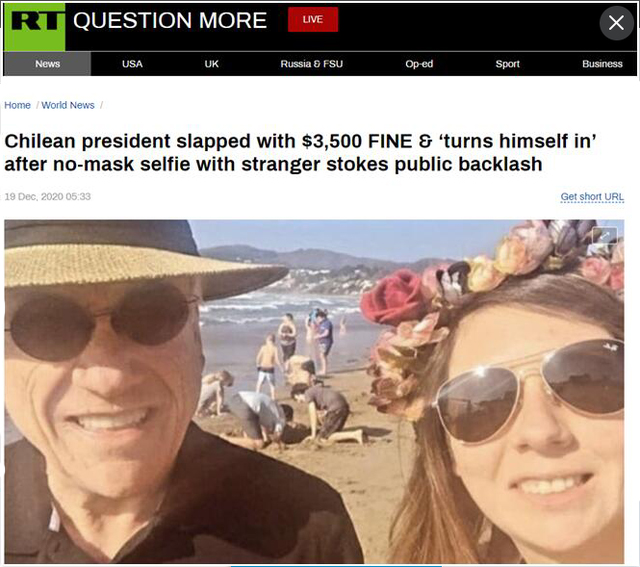Viewport: 640px width, 567px height.
Task: Click the RT green logo
Action: 34,27
